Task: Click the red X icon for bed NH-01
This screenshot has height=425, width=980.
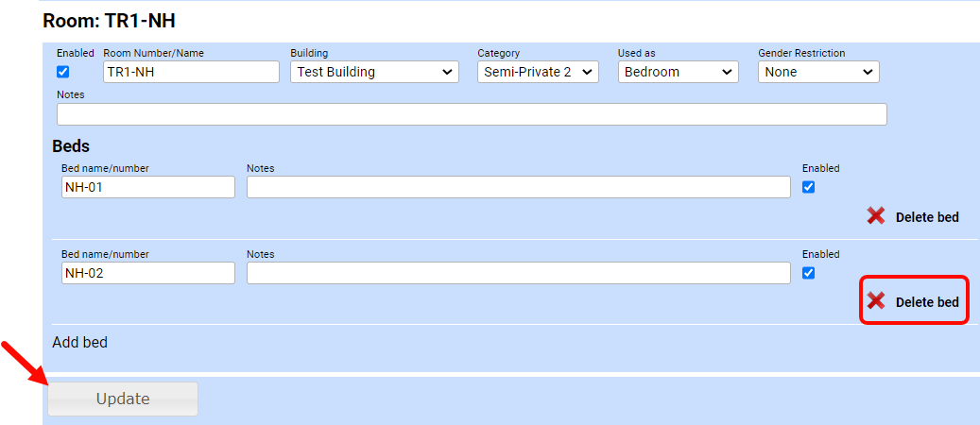Action: click(x=876, y=216)
